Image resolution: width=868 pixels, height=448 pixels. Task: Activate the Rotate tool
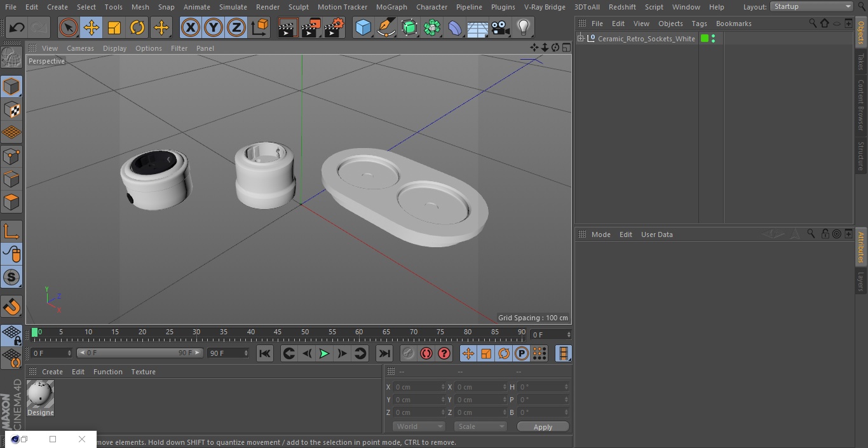(137, 28)
